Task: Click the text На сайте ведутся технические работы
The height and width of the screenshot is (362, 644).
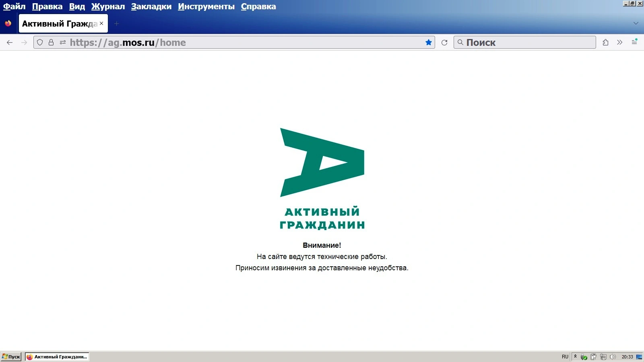Action: point(322,257)
